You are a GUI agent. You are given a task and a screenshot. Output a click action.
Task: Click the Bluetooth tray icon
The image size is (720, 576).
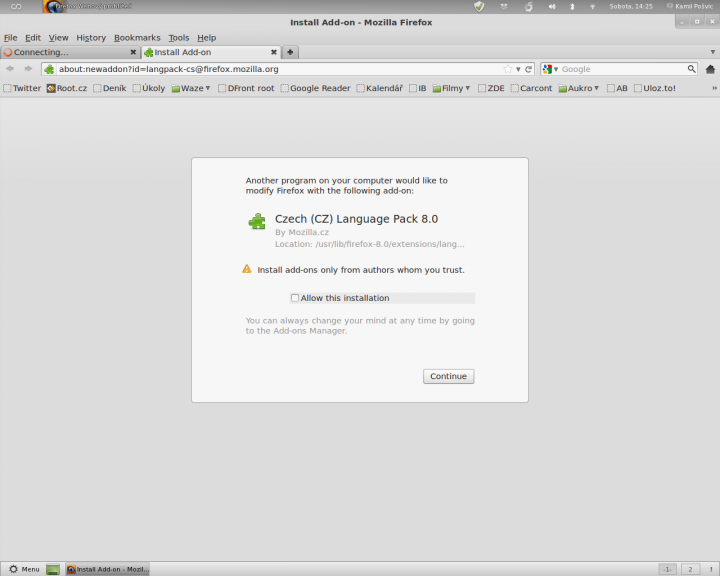(572, 6)
